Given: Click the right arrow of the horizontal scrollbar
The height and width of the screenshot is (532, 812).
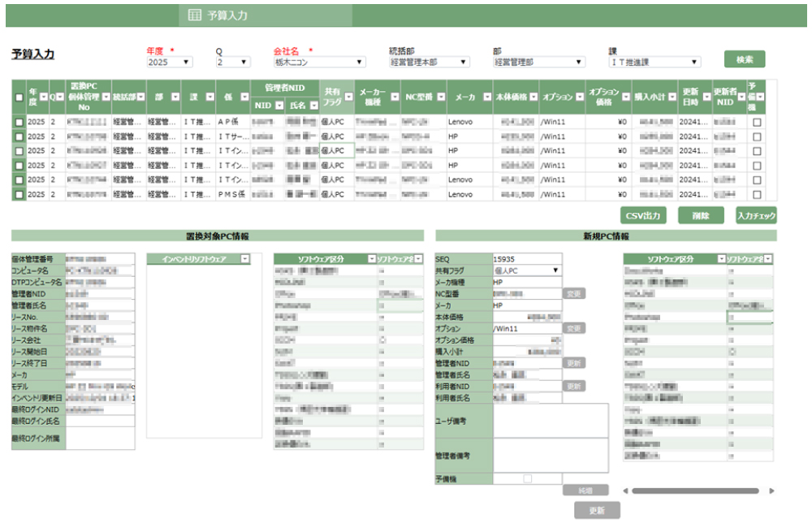Looking at the screenshot, I should pyautogui.click(x=772, y=491).
